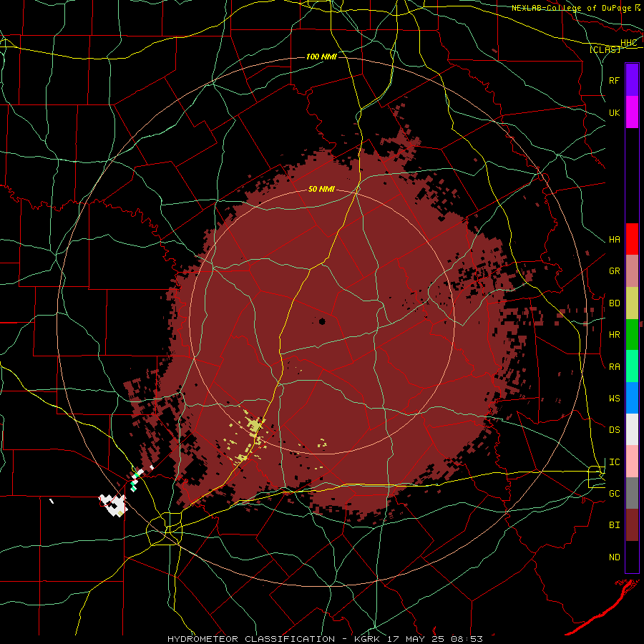Click the 50 NMI range ring label
This screenshot has height=644, width=644.
pyautogui.click(x=321, y=190)
